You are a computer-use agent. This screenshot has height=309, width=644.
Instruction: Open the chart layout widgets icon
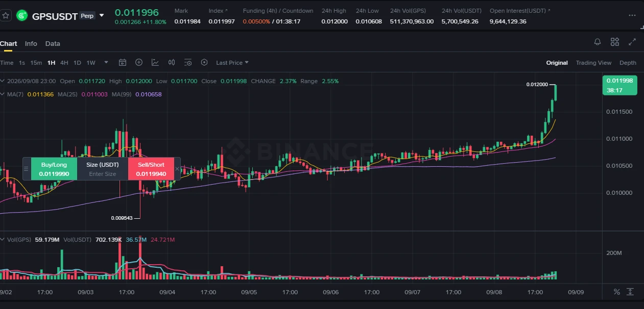pyautogui.click(x=615, y=42)
